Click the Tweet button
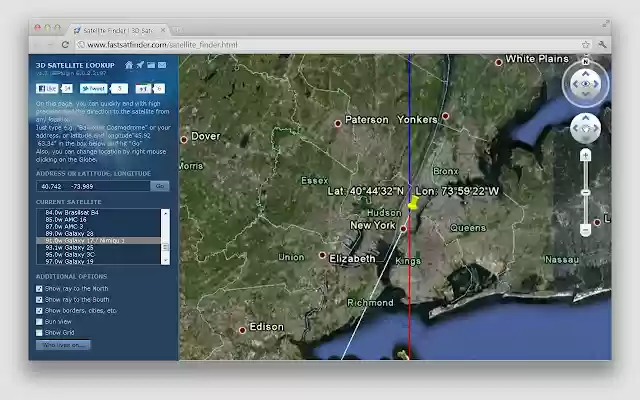 tap(93, 89)
